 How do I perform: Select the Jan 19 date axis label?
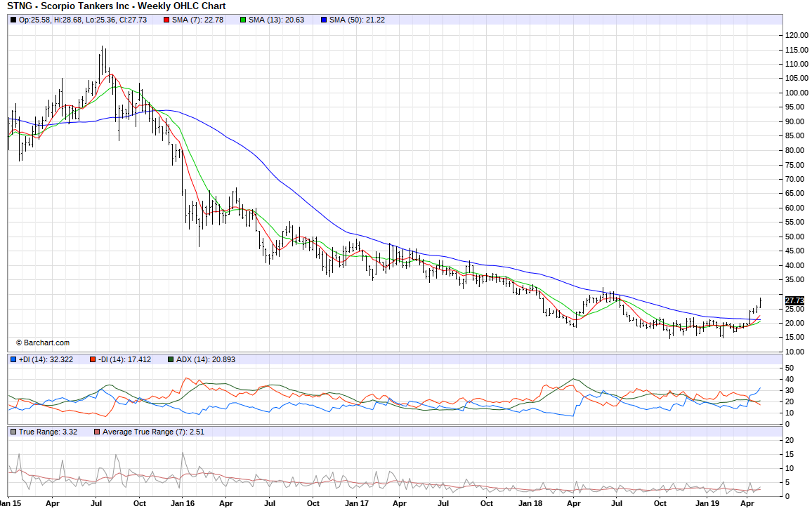coord(704,503)
